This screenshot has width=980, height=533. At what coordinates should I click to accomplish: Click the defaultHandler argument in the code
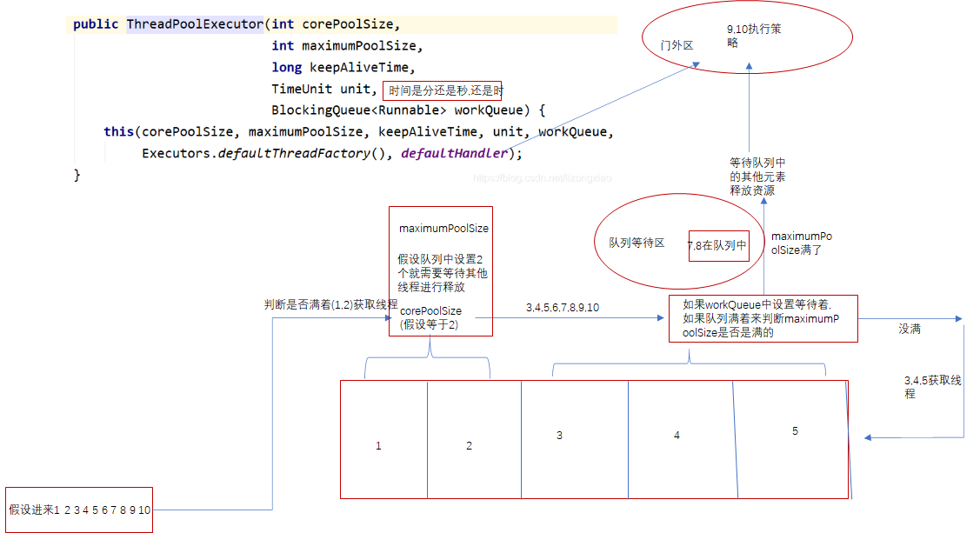pos(454,154)
